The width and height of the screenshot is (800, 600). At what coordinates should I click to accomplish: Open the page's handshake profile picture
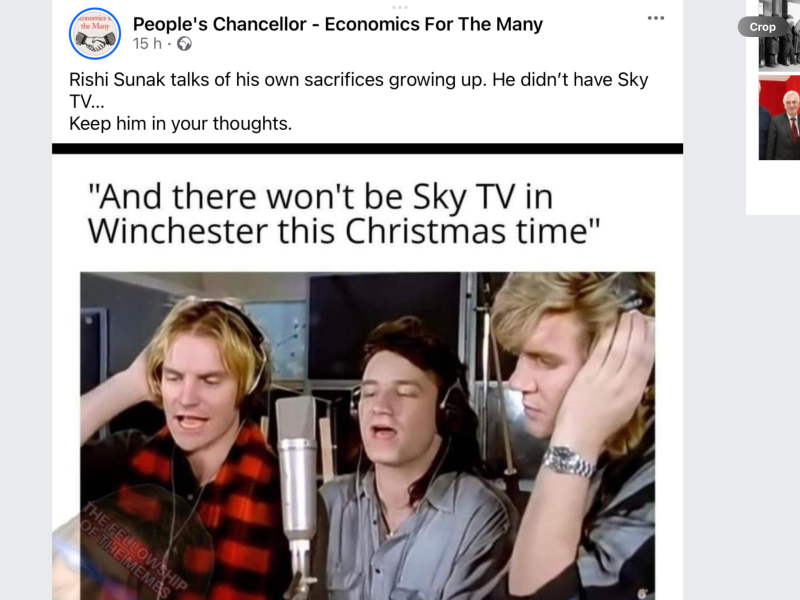pos(95,34)
